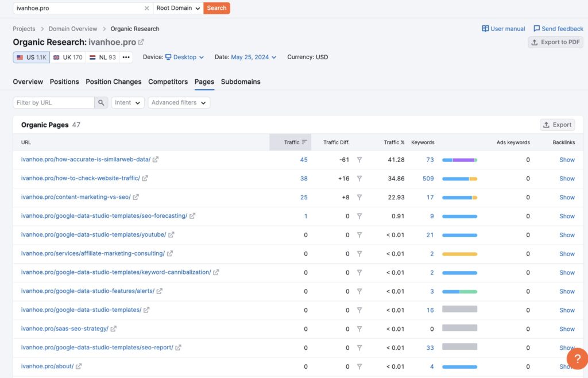
Task: Switch to the Competitors tab
Action: tap(168, 82)
